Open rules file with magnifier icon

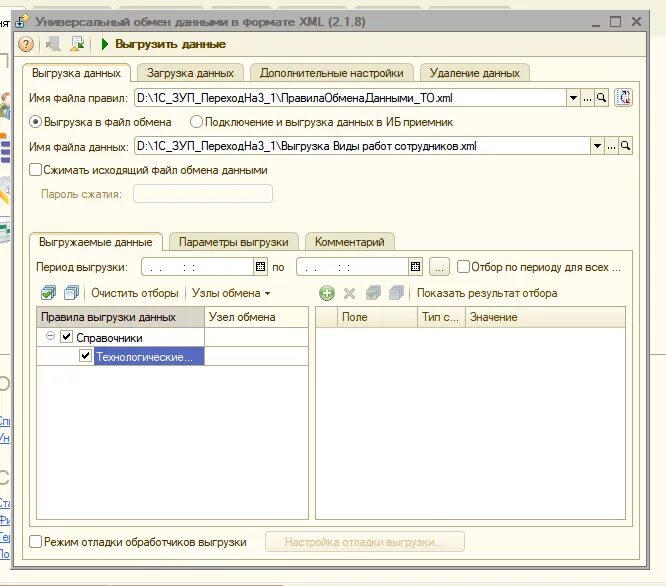tap(601, 98)
